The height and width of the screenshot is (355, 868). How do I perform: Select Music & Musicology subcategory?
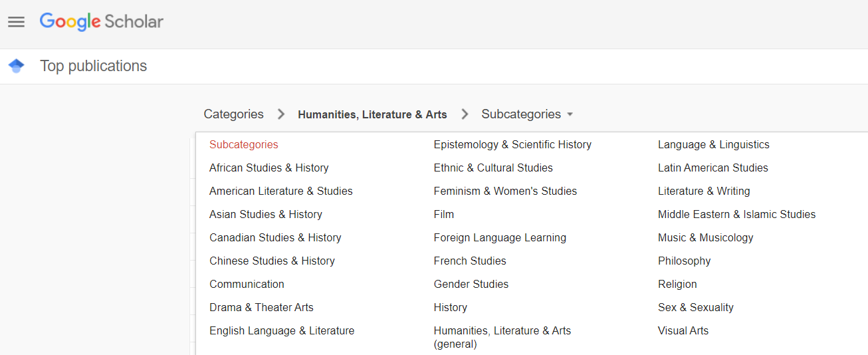pos(706,237)
